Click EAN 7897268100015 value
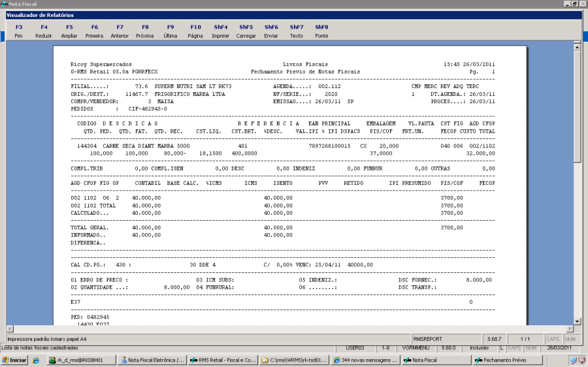588x367 pixels. point(329,146)
